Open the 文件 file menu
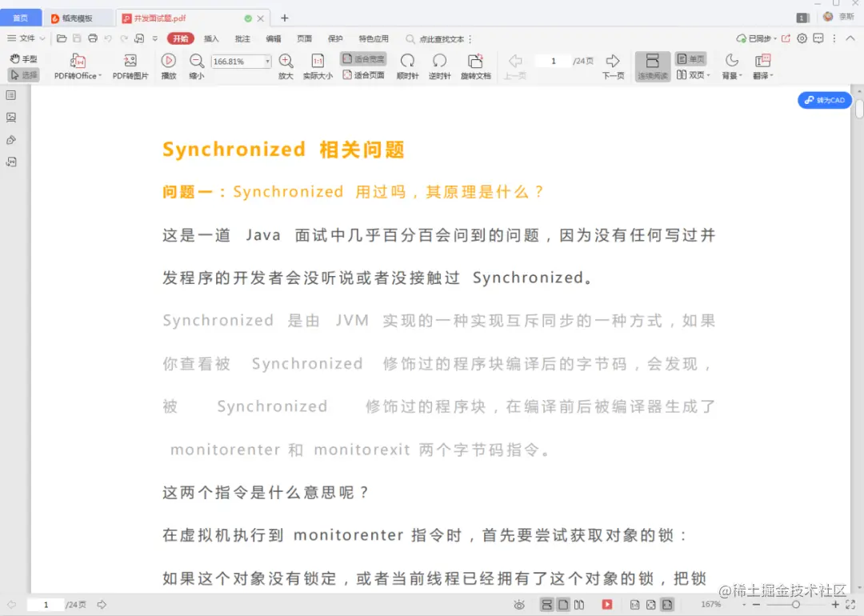Screen dimensions: 864x616 coord(26,38)
